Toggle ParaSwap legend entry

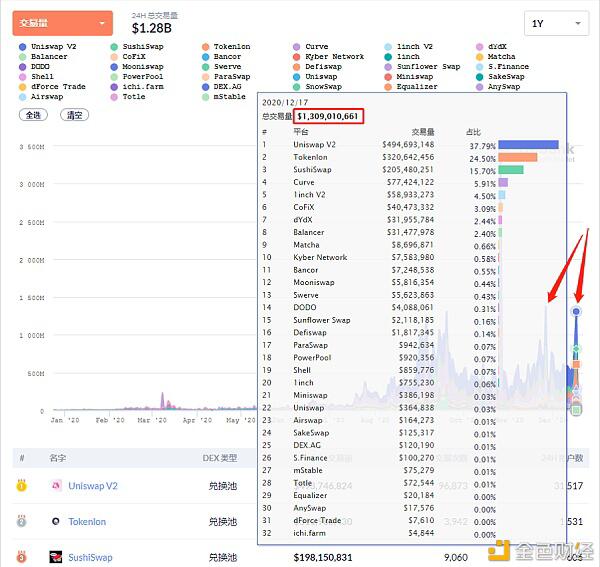click(226, 77)
